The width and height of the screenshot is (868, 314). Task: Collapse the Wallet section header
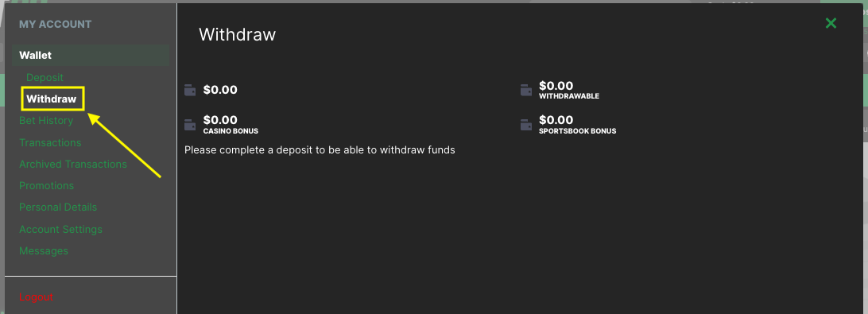point(91,55)
